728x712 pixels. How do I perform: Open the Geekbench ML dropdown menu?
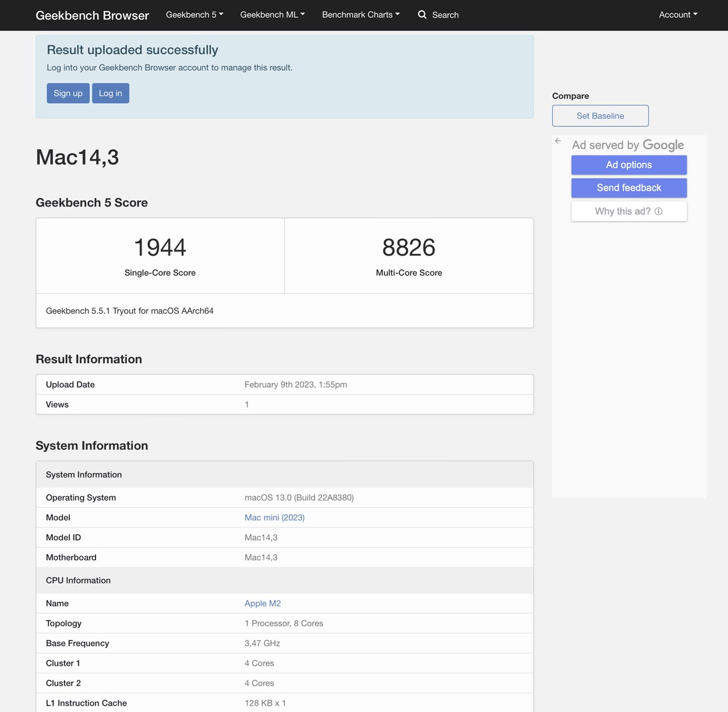pyautogui.click(x=272, y=15)
